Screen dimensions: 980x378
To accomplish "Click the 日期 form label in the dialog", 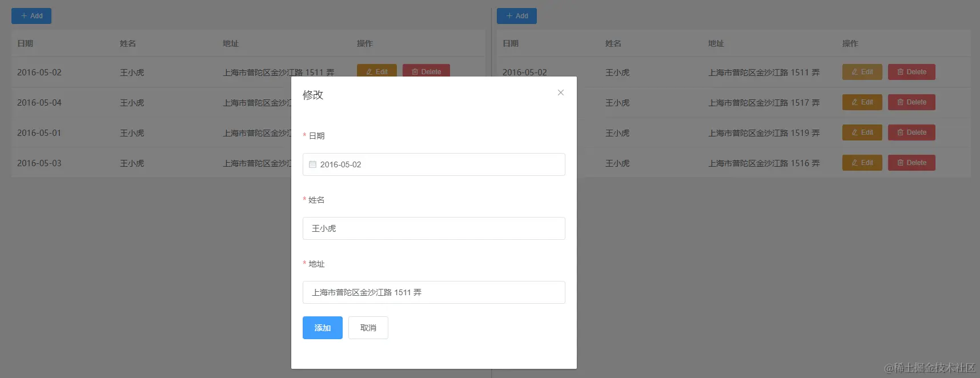I will point(316,136).
